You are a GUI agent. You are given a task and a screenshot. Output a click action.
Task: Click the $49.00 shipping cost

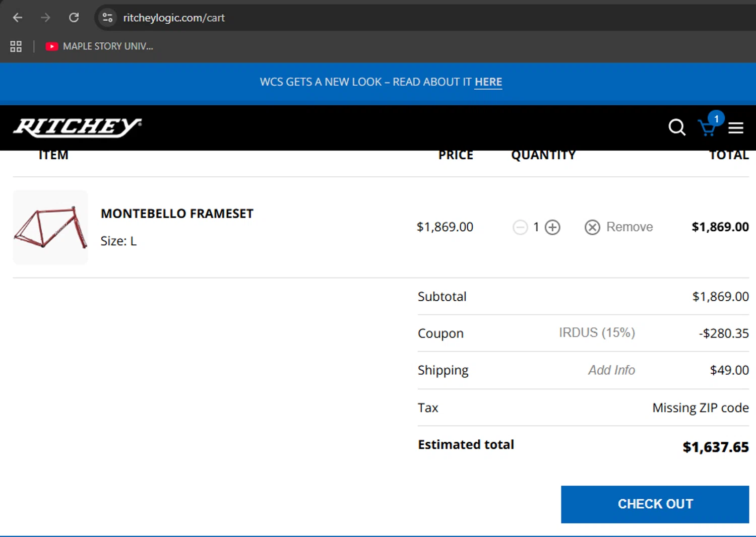729,370
